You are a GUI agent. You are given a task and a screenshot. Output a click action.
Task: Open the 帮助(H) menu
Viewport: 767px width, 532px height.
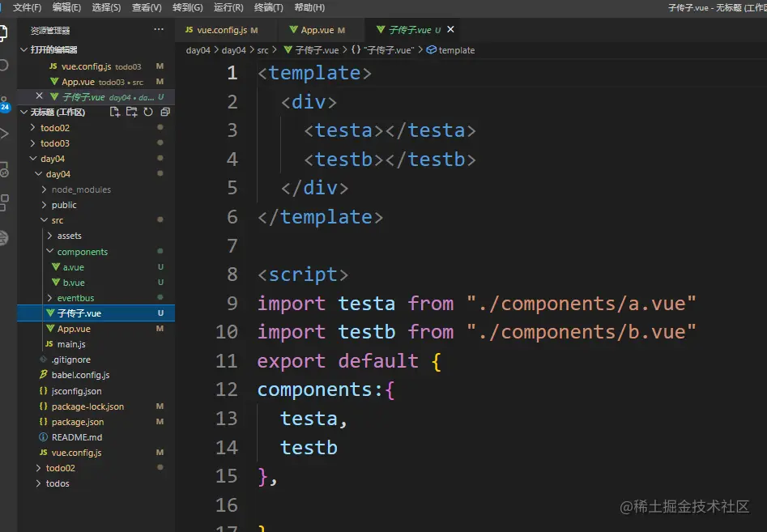(309, 7)
